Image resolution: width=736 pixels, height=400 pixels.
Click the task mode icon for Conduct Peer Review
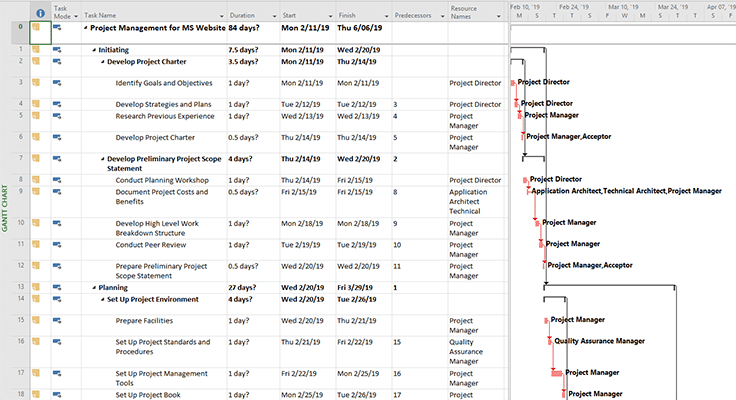(x=57, y=244)
